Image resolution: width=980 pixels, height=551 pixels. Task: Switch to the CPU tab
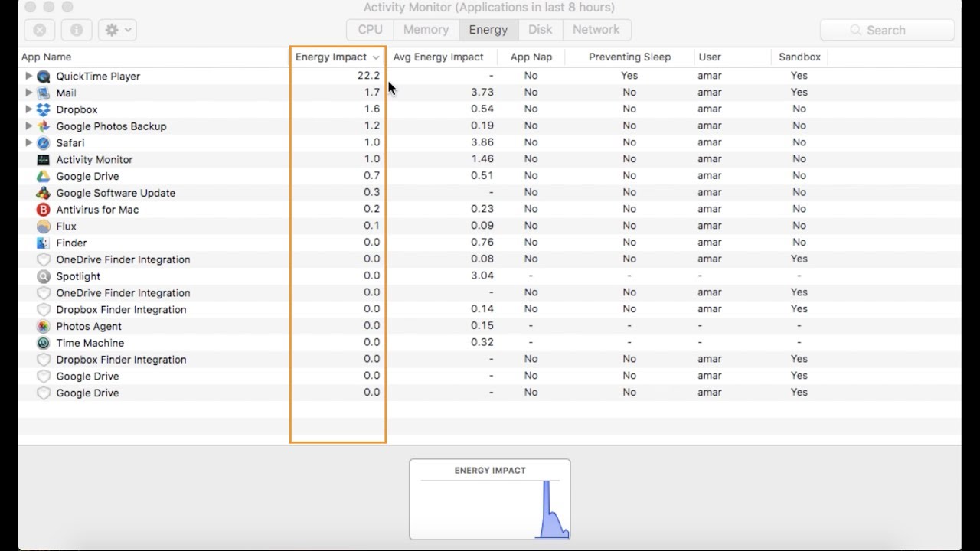(x=371, y=30)
